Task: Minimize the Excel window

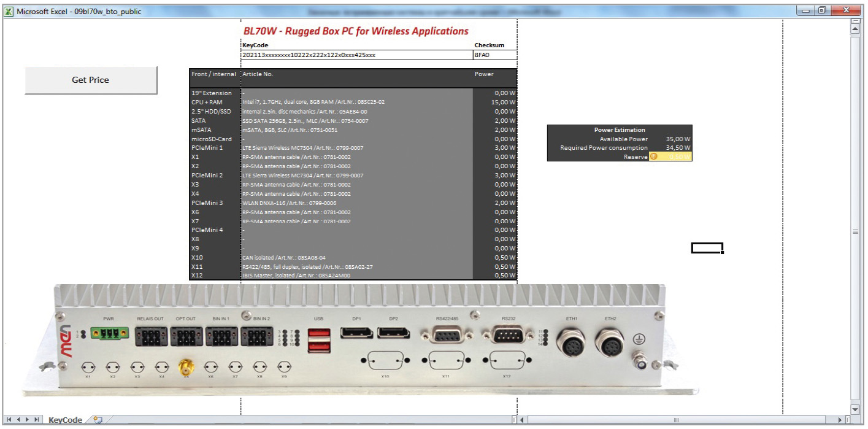Action: [x=807, y=10]
